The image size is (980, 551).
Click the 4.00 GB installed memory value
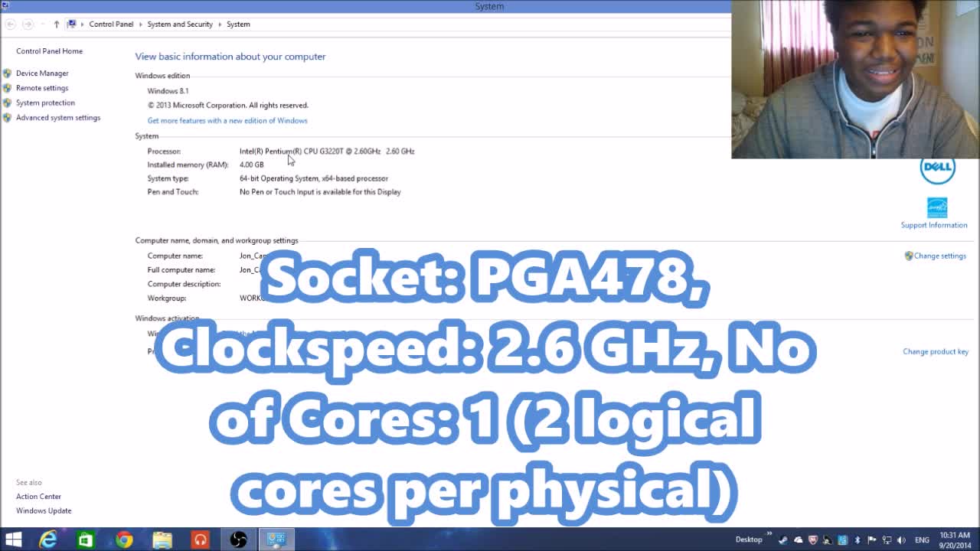pos(251,165)
